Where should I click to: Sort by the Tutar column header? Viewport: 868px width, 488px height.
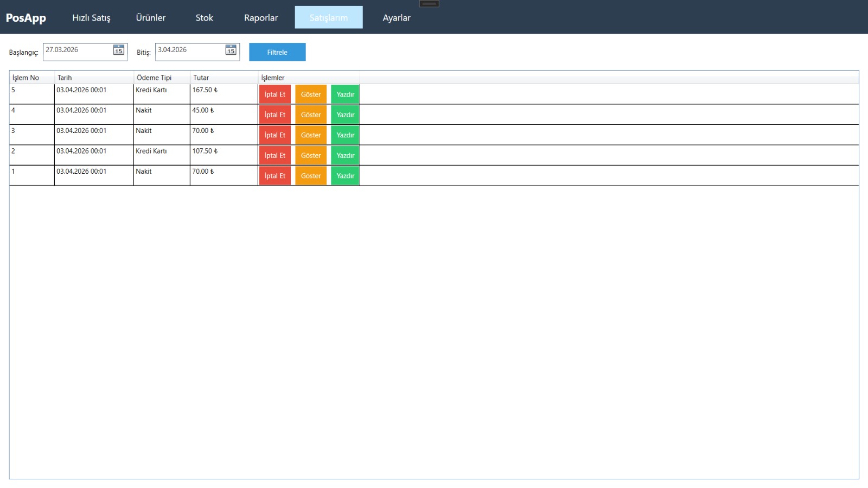tap(223, 78)
